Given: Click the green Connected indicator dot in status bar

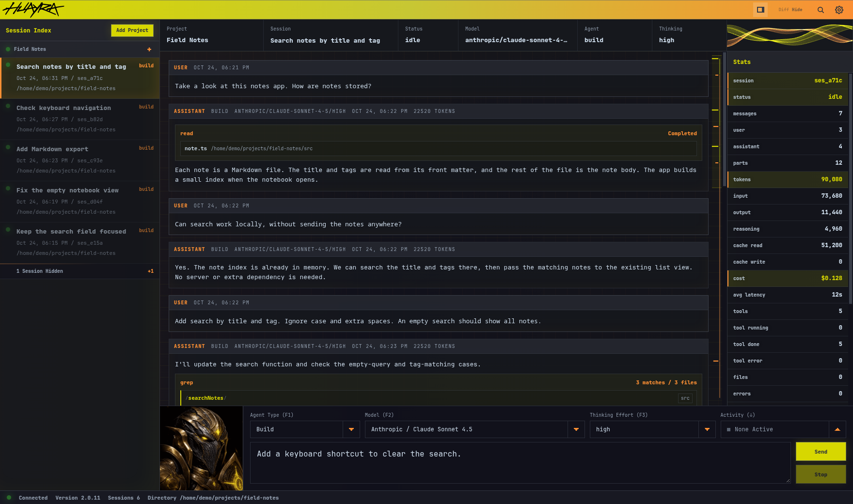Looking at the screenshot, I should (x=9, y=498).
